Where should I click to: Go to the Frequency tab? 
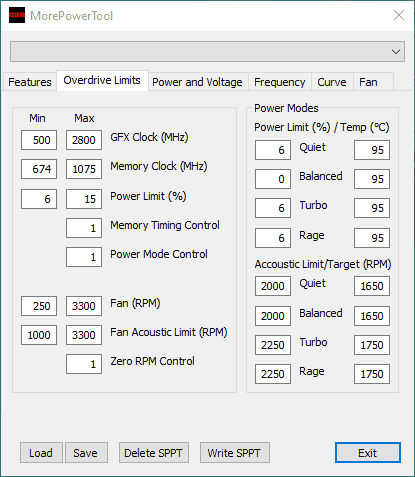pos(279,82)
